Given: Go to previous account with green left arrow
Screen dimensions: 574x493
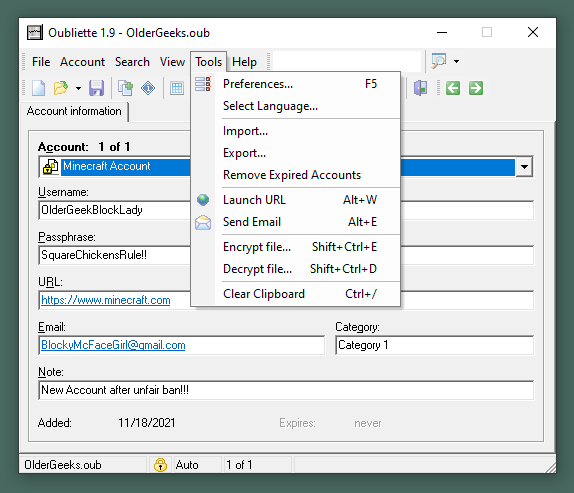Looking at the screenshot, I should 453,88.
